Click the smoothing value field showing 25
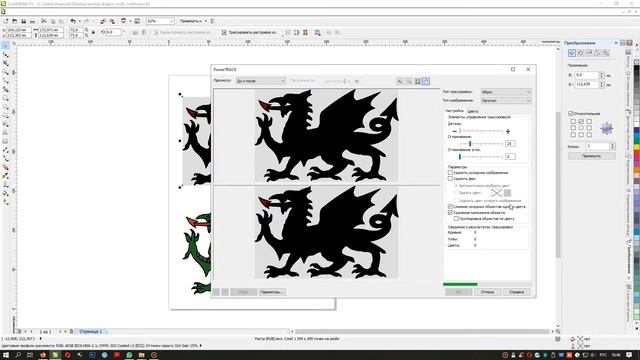The width and height of the screenshot is (640, 360). click(x=510, y=144)
